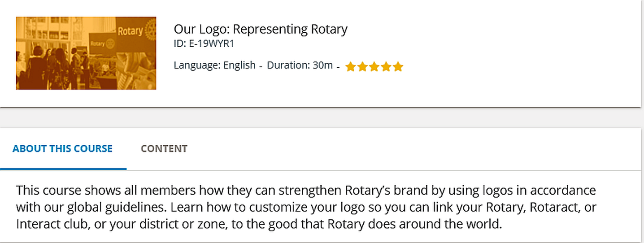Click the first rating star
644x243 pixels.
coord(350,67)
